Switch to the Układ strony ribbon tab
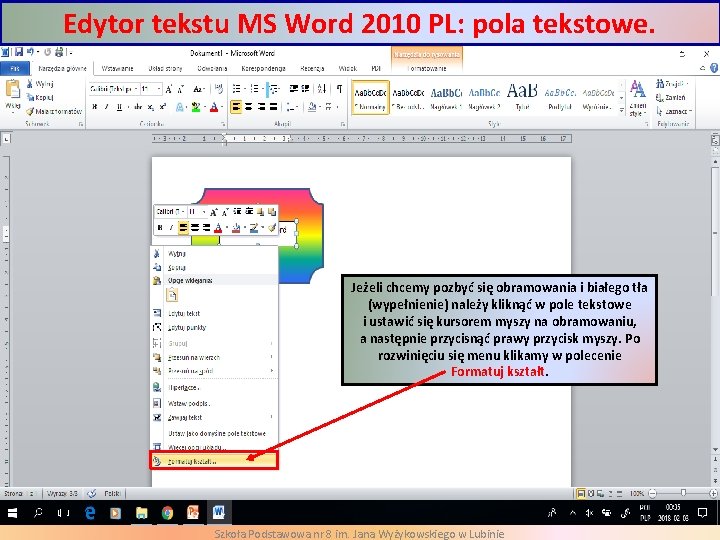 pos(165,68)
